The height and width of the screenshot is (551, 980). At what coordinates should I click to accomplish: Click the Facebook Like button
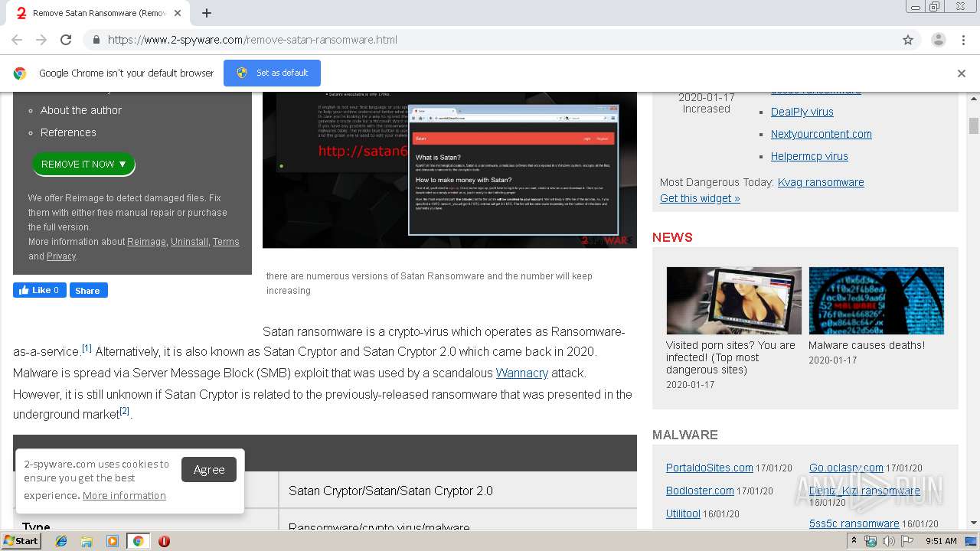(40, 290)
